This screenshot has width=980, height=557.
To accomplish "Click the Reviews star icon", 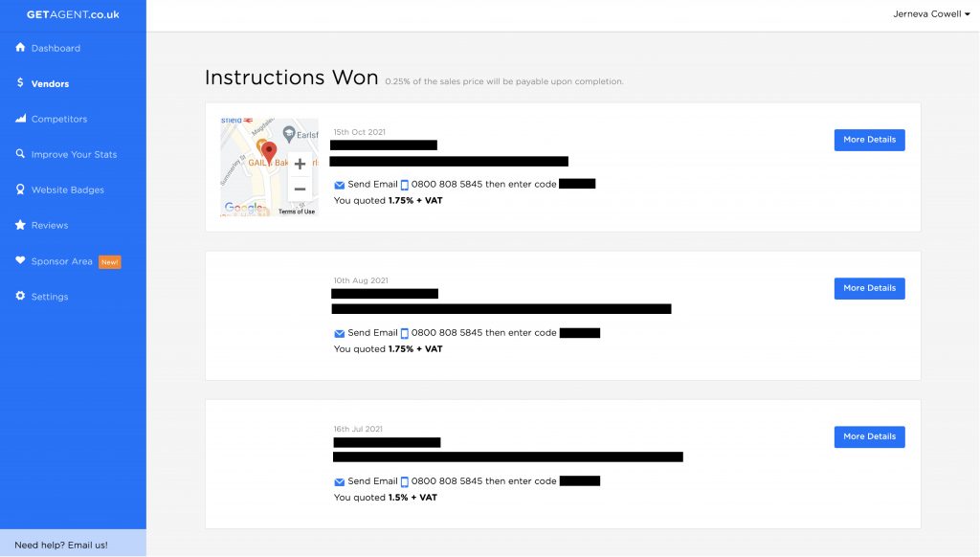I will click(20, 225).
